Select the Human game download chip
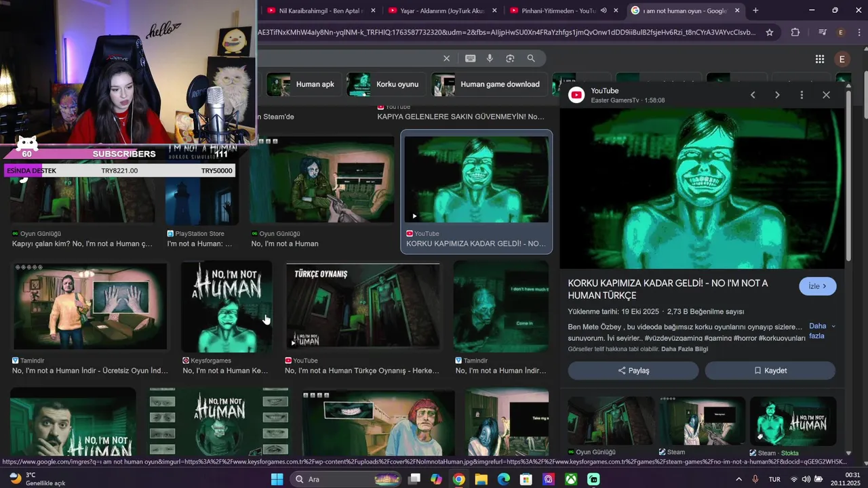 coord(489,85)
